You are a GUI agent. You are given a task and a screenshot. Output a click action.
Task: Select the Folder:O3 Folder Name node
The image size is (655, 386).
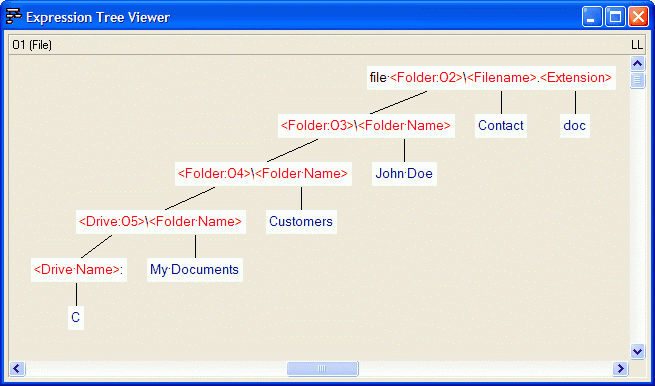366,126
